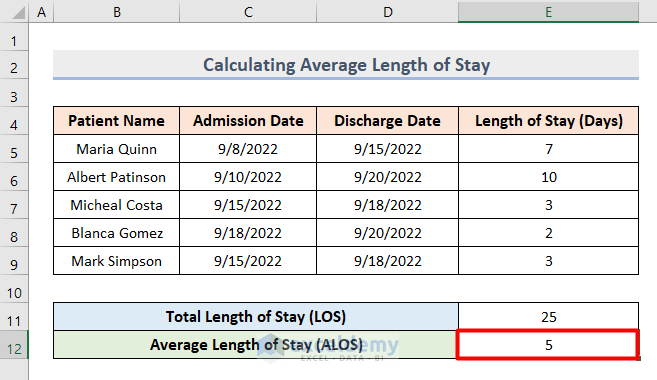Screen dimensions: 657x380
Task: Select Blanca Gomez's stay value 2
Action: tap(548, 233)
